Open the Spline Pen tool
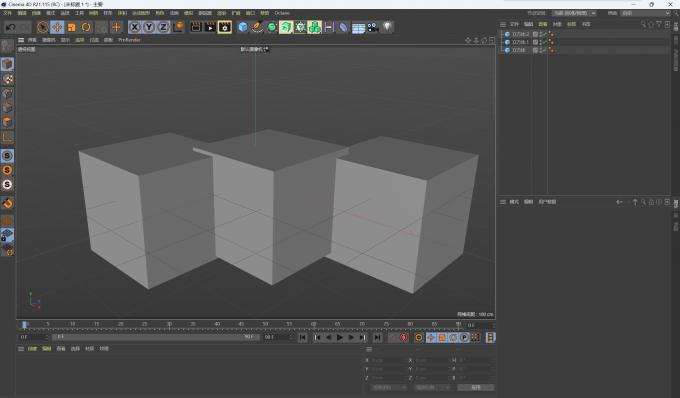 pos(257,27)
